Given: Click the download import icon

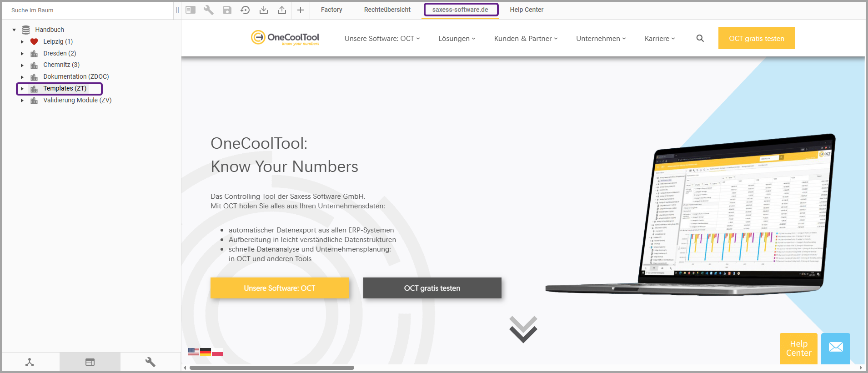Looking at the screenshot, I should click(264, 10).
